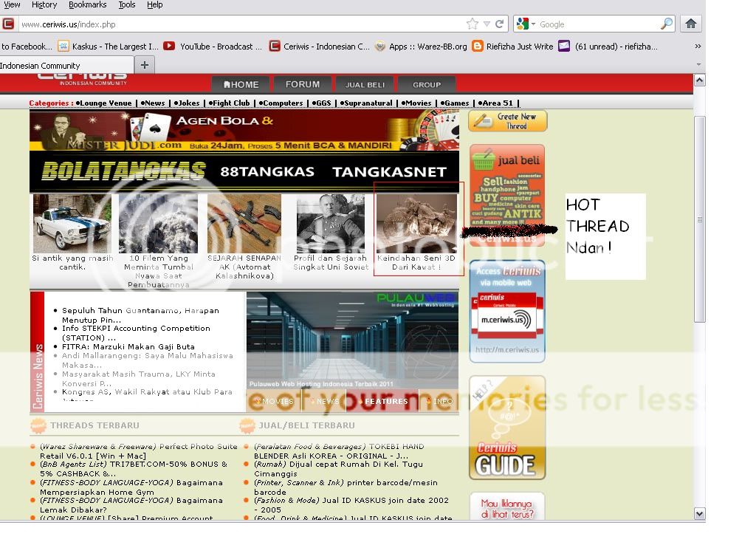
Task: Click the search magnifier icon
Action: 667,24
